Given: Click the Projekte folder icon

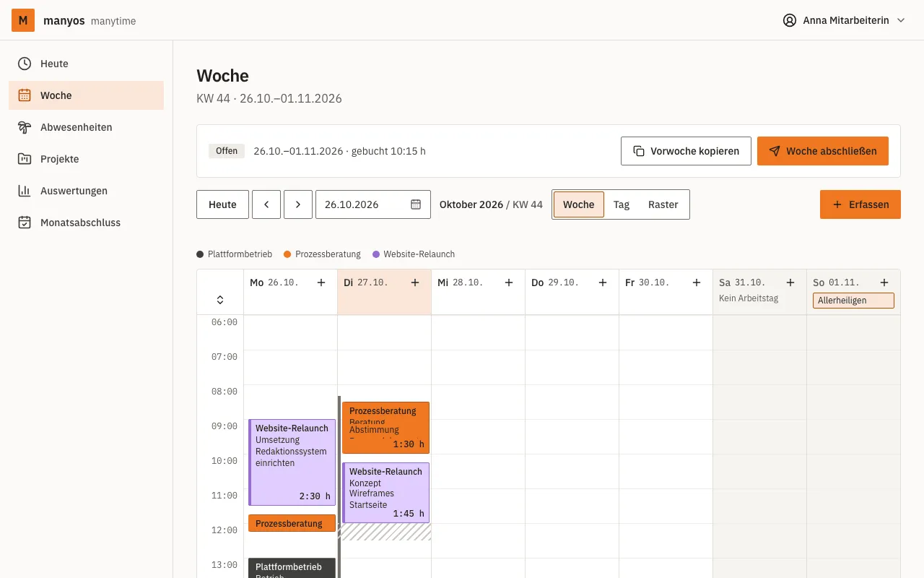Looking at the screenshot, I should pos(25,159).
